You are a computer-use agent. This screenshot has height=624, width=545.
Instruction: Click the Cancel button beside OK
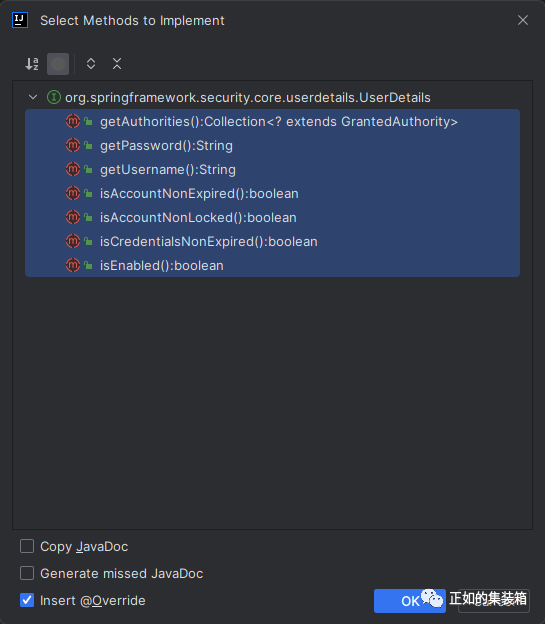(494, 601)
